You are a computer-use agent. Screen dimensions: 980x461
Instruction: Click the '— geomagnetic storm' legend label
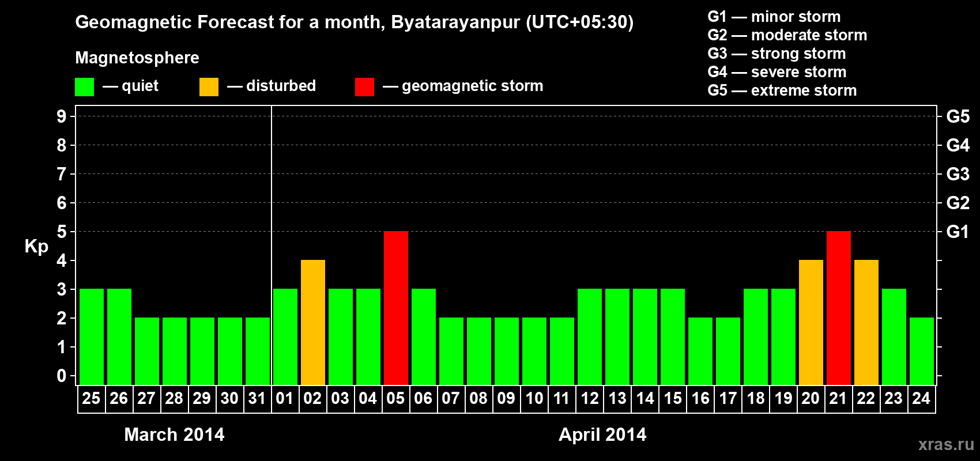pyautogui.click(x=463, y=86)
